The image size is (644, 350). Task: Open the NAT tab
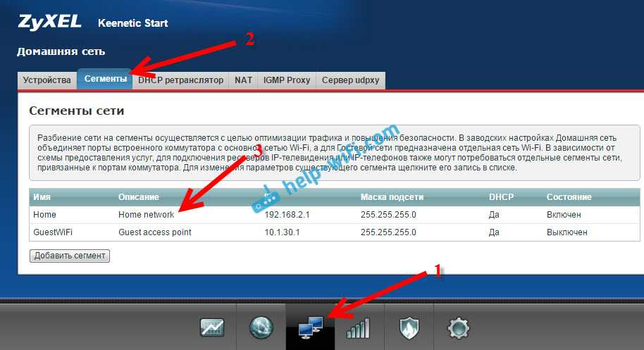coord(243,80)
